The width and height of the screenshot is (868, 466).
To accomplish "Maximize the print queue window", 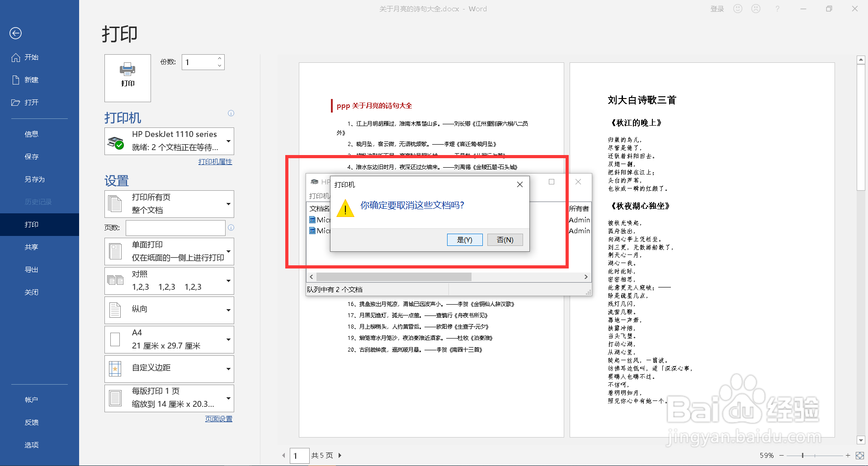I will (552, 182).
